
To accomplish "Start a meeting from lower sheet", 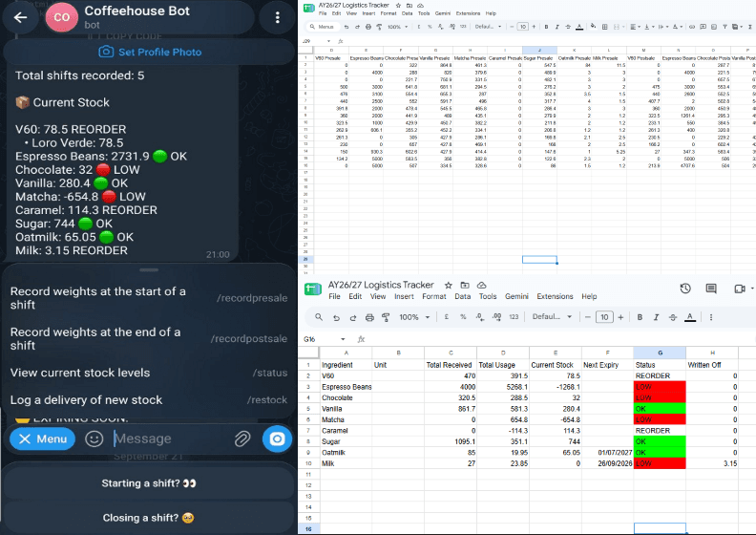I will click(x=740, y=289).
